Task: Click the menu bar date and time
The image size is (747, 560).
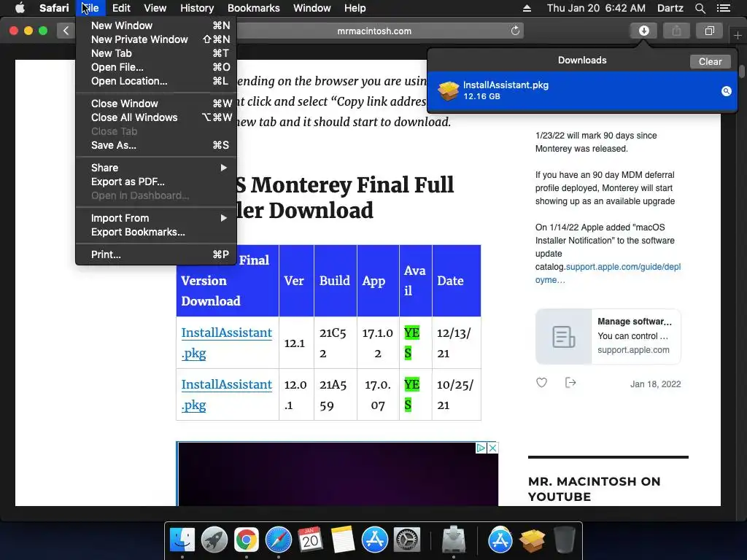Action: [596, 8]
